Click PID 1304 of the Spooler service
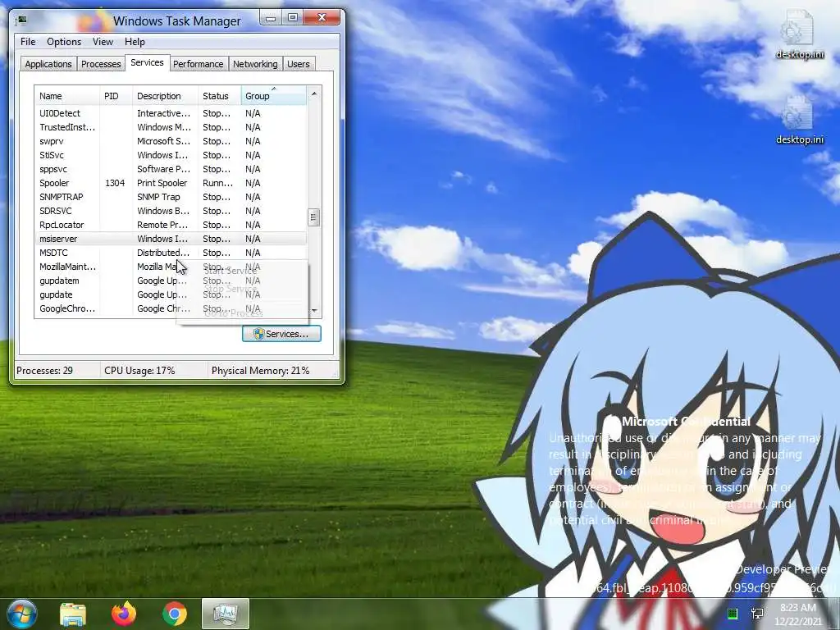Viewport: 840px width, 630px height. point(115,183)
